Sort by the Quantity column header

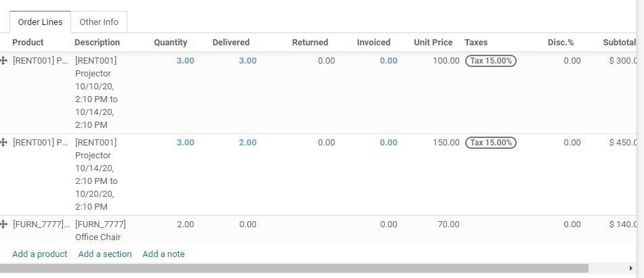(170, 43)
